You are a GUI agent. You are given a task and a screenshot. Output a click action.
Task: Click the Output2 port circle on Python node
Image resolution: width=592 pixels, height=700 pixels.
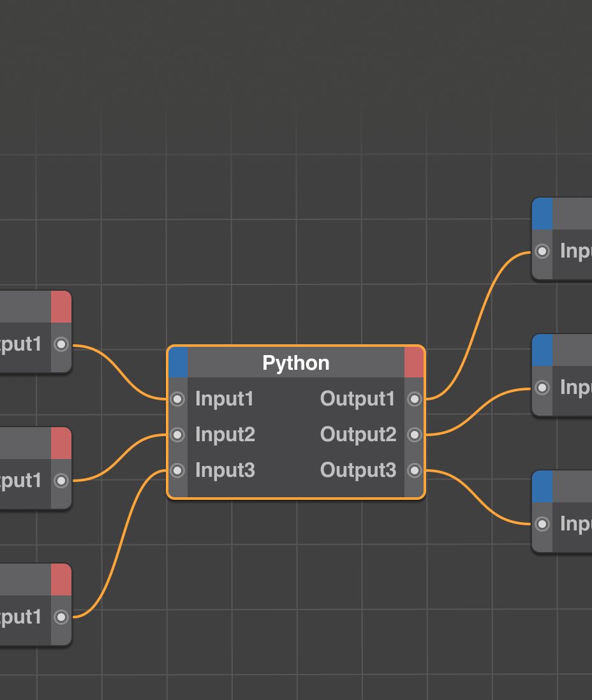[x=415, y=435]
